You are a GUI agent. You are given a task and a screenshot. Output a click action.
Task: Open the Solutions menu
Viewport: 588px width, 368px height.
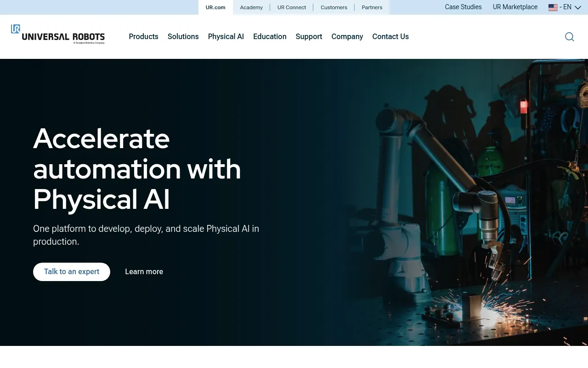tap(183, 36)
